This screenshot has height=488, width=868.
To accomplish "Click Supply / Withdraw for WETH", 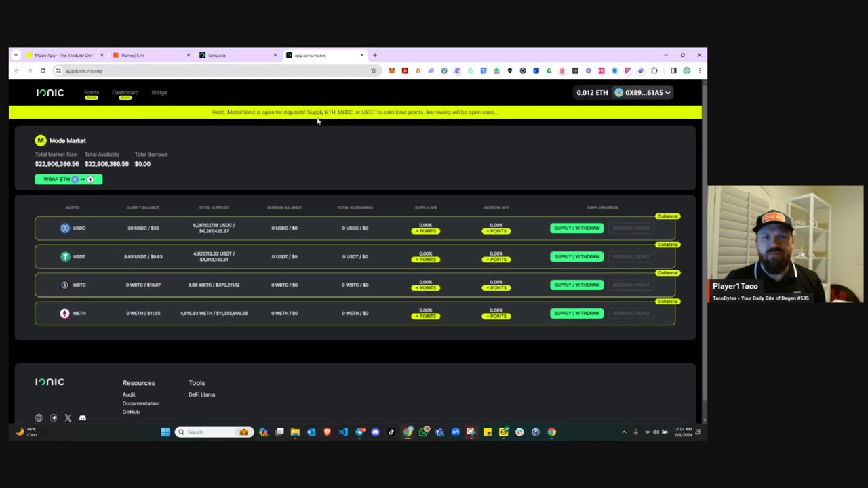I will tap(577, 314).
